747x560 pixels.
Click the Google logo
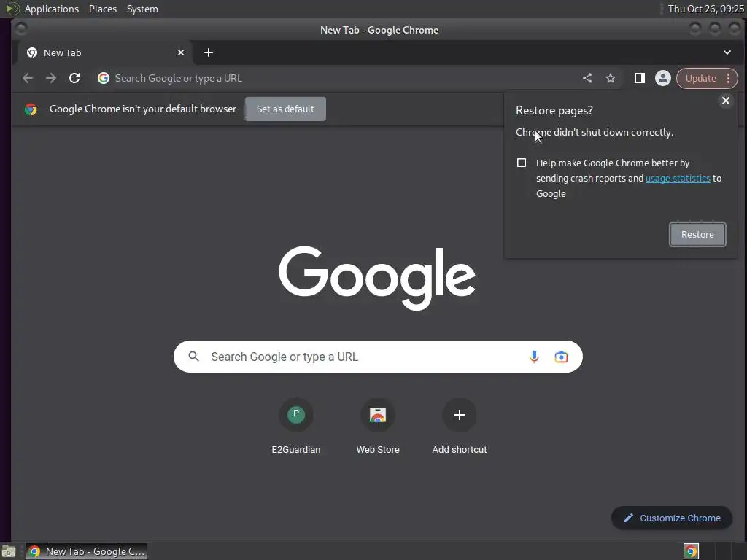pyautogui.click(x=377, y=278)
